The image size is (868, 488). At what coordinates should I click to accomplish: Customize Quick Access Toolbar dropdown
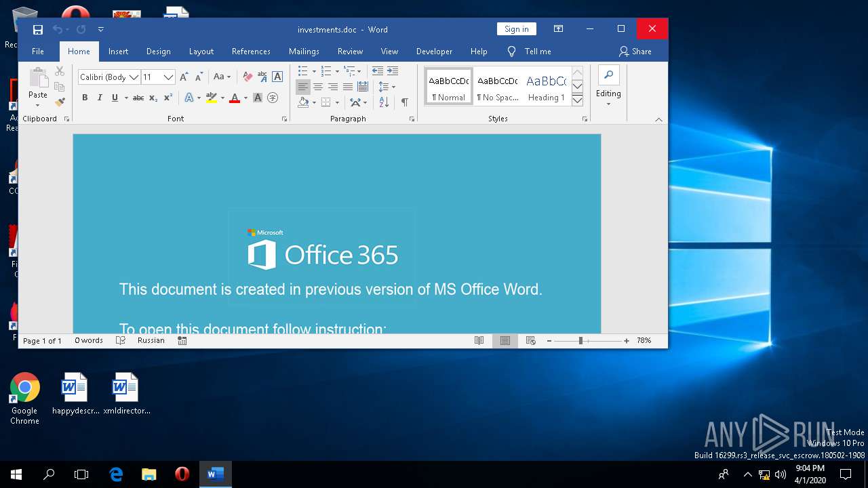click(101, 29)
